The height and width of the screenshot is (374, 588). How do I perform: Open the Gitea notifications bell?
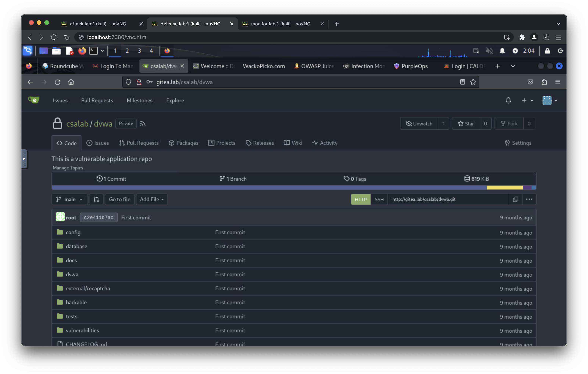(x=508, y=100)
